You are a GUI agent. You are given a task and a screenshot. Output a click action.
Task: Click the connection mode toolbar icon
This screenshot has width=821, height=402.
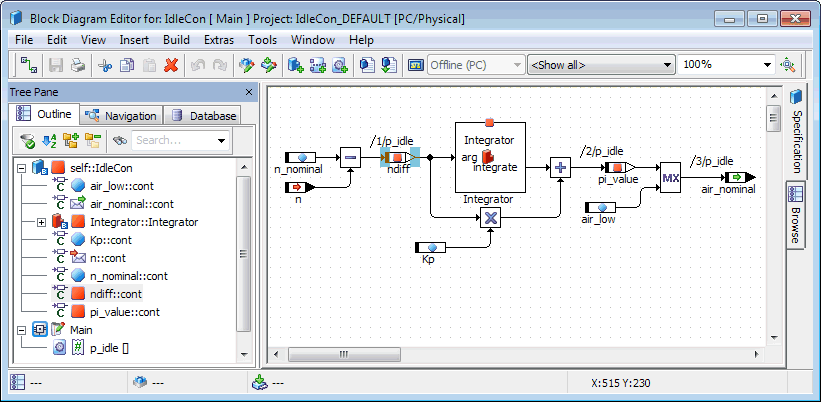(29, 65)
